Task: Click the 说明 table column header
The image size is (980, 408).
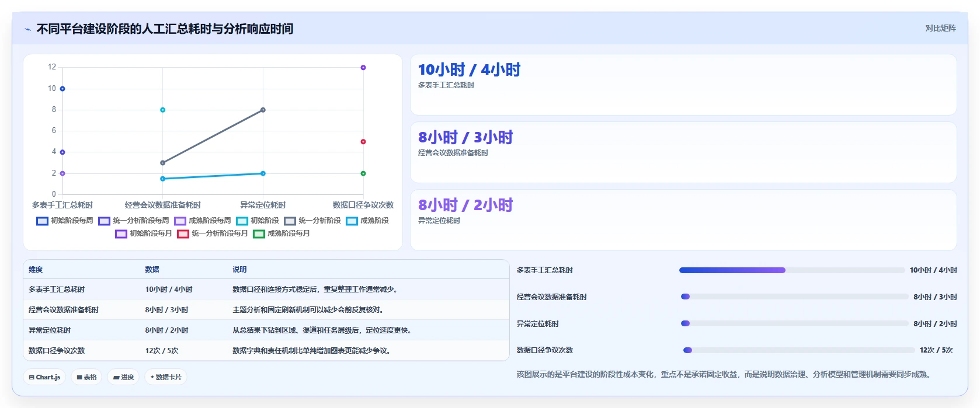Action: (x=239, y=270)
